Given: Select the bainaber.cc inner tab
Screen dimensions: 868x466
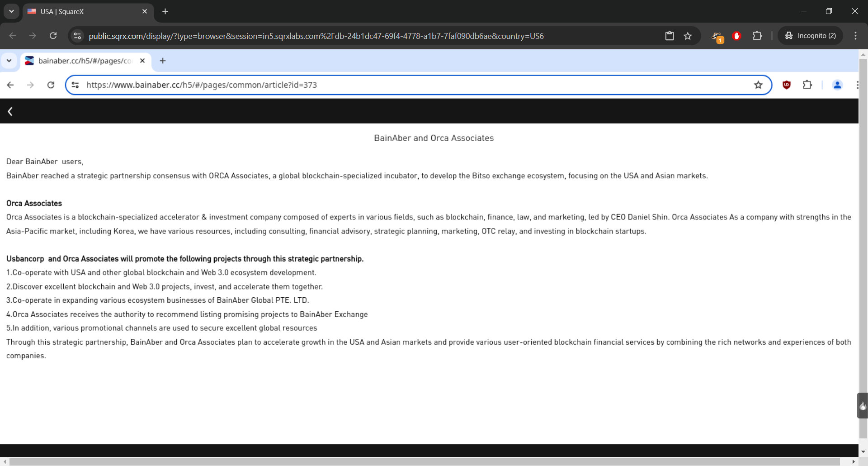Looking at the screenshot, I should pos(85,61).
